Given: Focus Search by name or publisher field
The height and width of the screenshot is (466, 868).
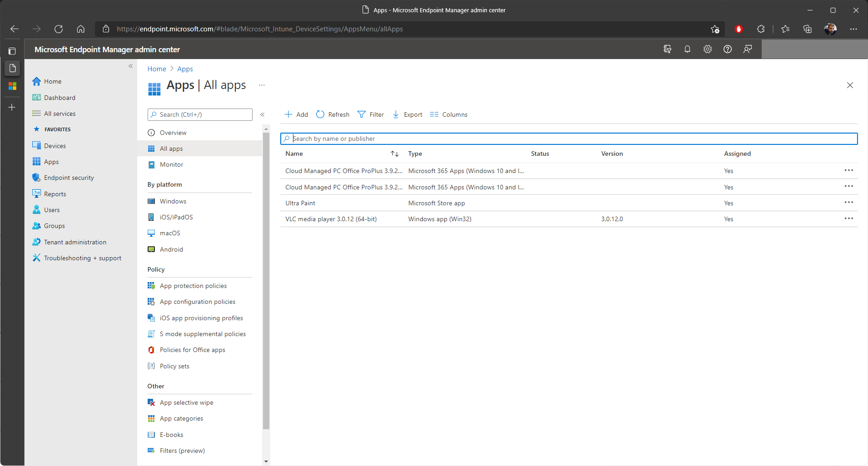Looking at the screenshot, I should (x=569, y=139).
